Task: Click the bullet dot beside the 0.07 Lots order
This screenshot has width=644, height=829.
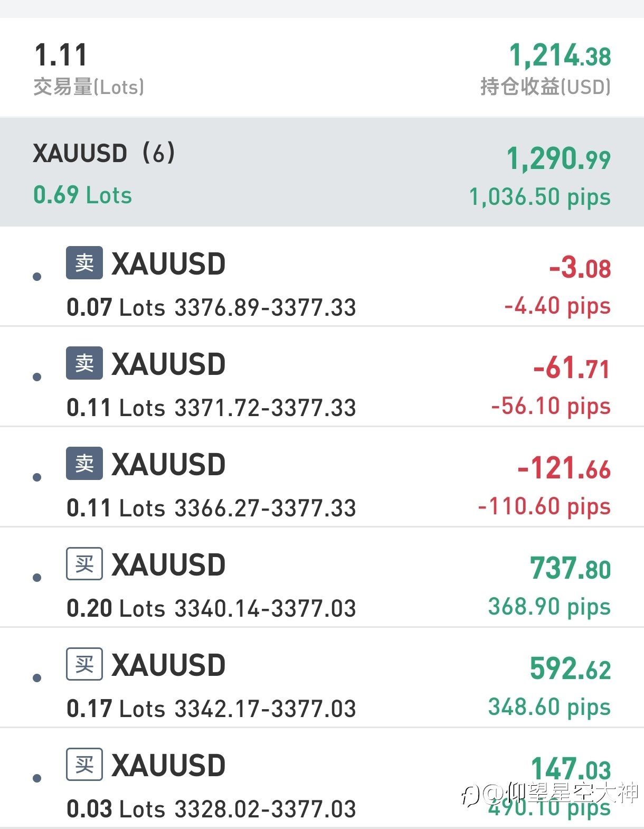Action: click(37, 277)
